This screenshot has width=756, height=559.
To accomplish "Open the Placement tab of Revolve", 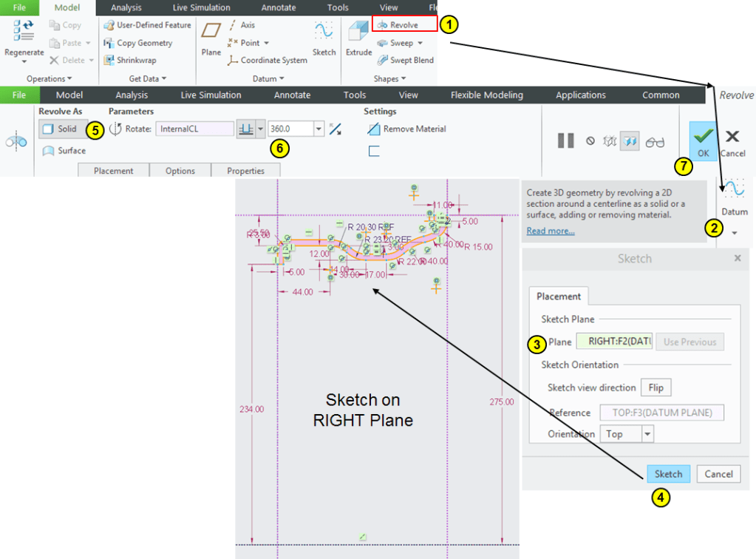I will [113, 171].
